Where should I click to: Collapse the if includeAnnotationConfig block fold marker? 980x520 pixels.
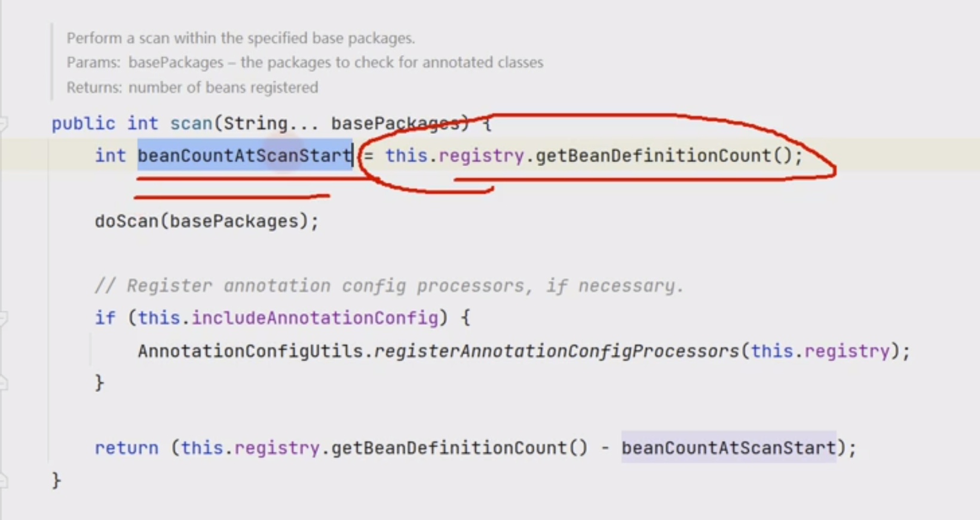tap(3, 319)
